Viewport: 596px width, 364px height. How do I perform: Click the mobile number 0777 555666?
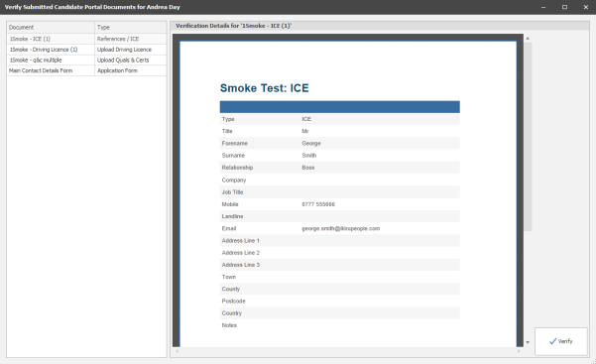click(318, 204)
